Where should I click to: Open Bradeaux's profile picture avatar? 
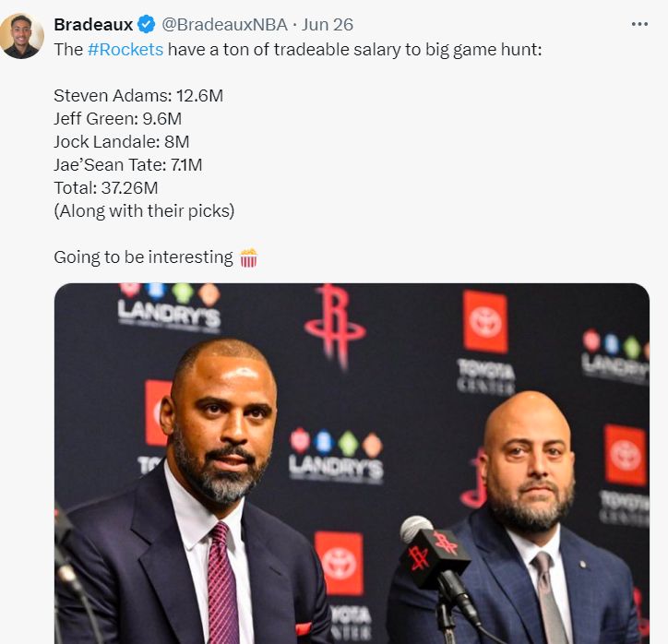pyautogui.click(x=21, y=36)
